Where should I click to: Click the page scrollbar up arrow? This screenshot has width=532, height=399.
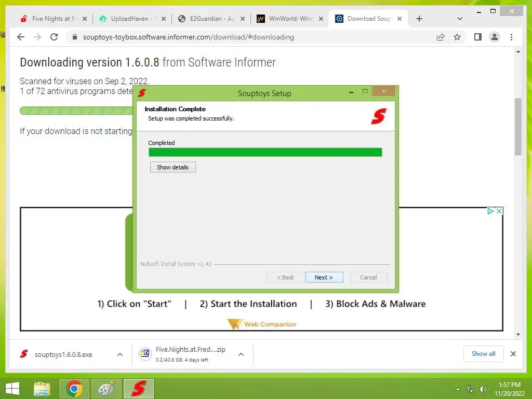pos(518,52)
